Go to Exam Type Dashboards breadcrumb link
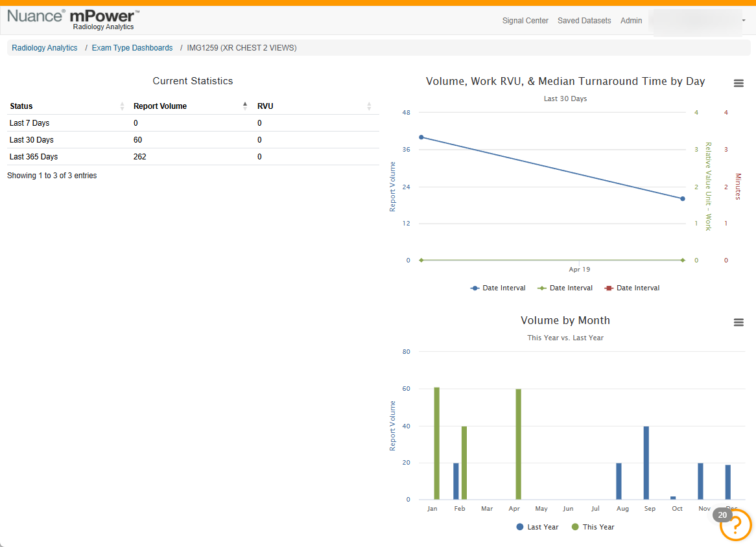 (x=132, y=48)
